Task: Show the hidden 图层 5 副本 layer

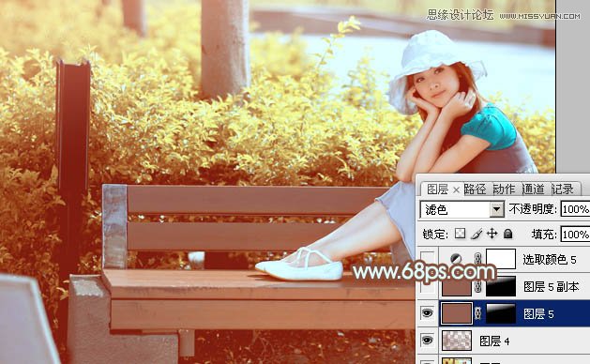Action: pyautogui.click(x=428, y=287)
